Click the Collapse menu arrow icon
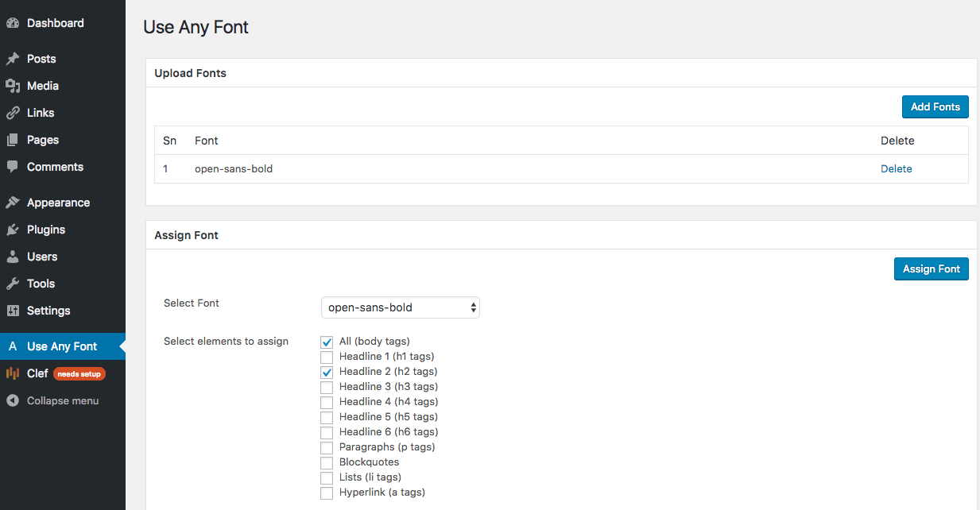The width and height of the screenshot is (980, 510). pos(13,400)
